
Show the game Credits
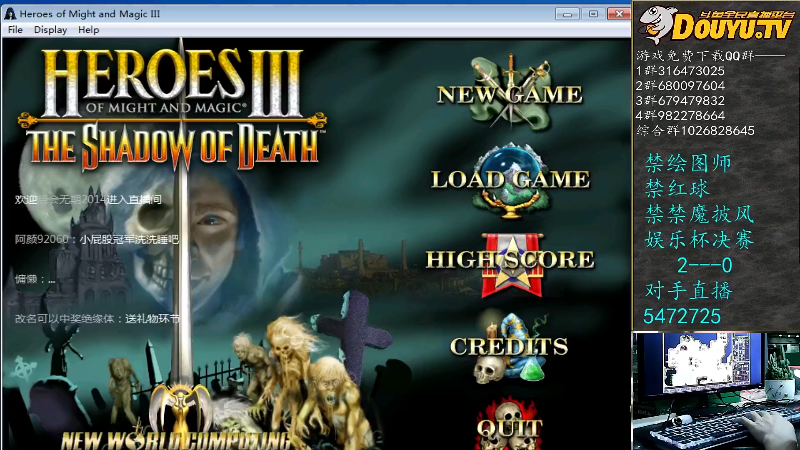click(509, 346)
